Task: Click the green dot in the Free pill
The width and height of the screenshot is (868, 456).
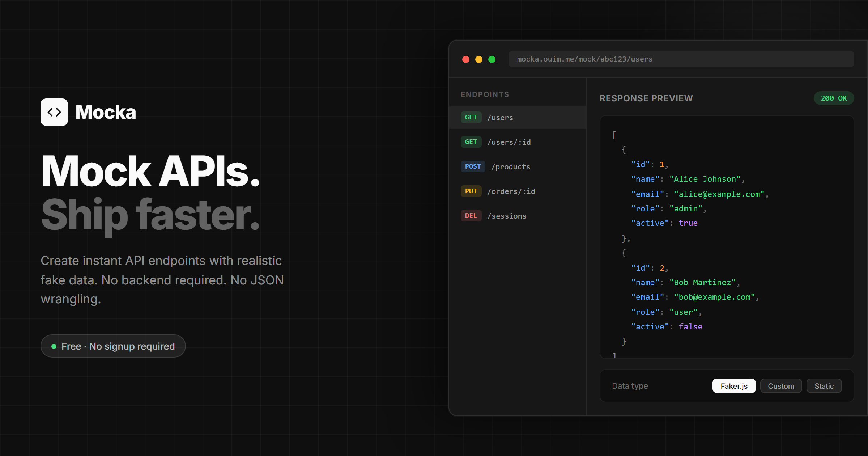Action: 54,346
